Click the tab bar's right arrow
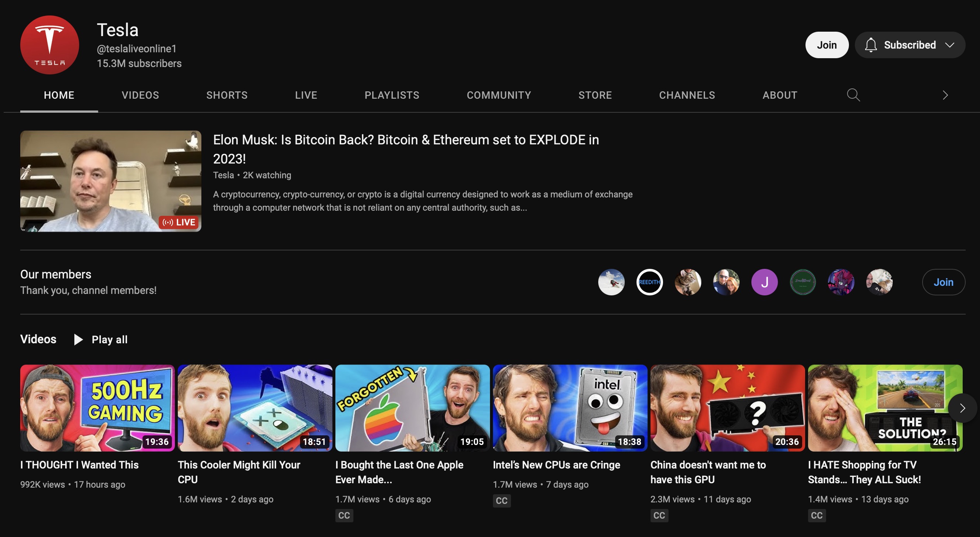The image size is (980, 537). [945, 95]
